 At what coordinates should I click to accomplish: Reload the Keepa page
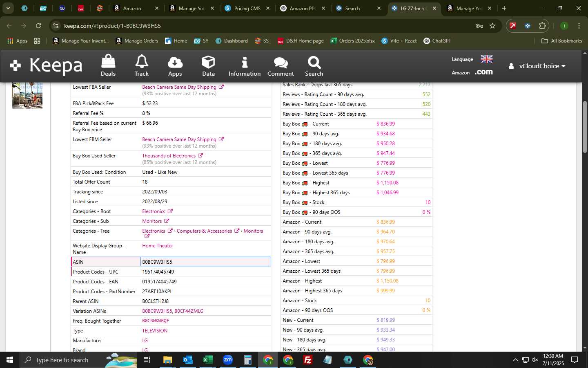(x=38, y=26)
